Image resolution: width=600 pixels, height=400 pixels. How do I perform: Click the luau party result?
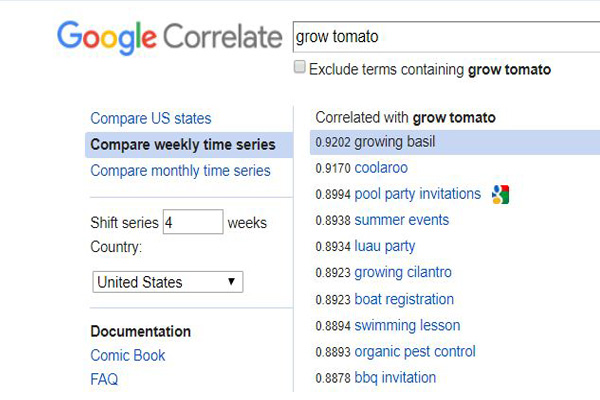click(x=385, y=246)
